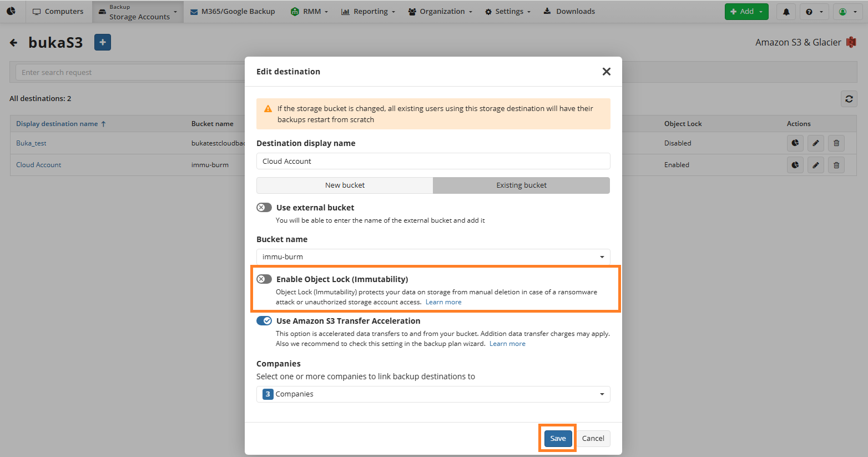
Task: Click the Save button
Action: 558,439
